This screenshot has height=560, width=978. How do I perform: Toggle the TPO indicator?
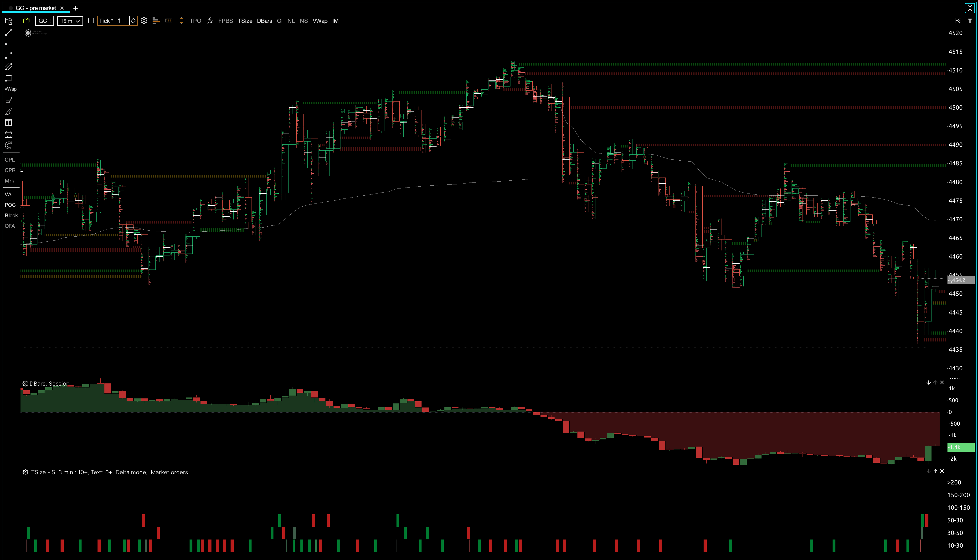coord(195,21)
